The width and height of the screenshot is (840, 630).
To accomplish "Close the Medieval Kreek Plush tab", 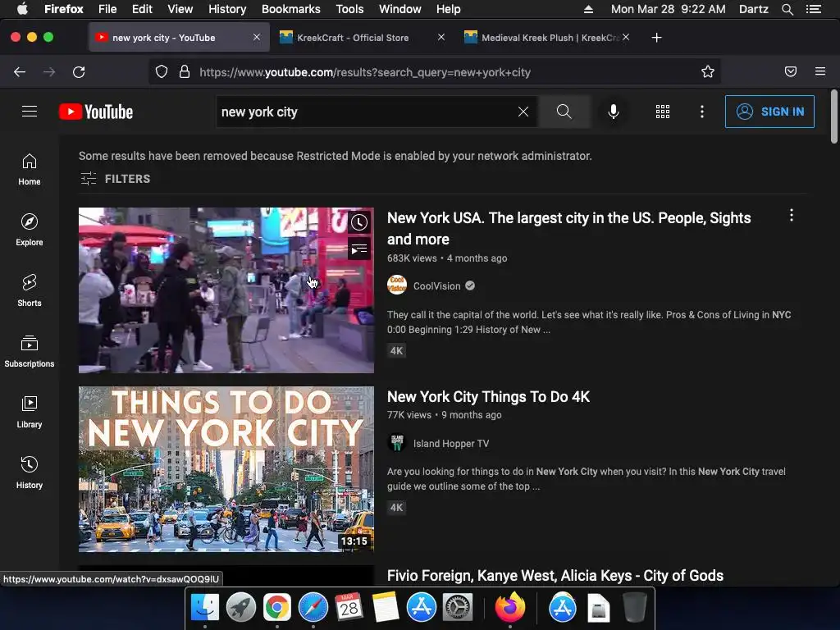I will click(x=626, y=37).
